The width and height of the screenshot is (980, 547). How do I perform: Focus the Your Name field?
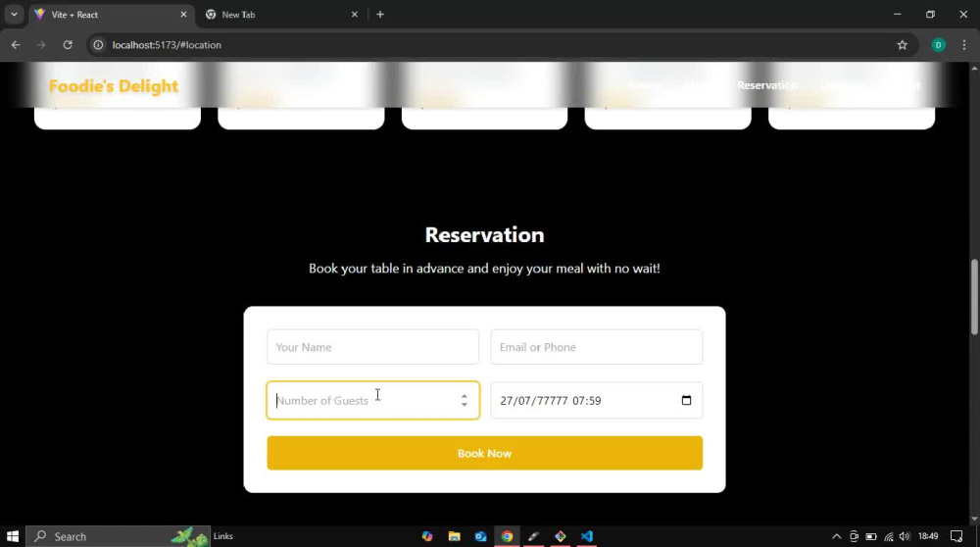[x=372, y=347]
